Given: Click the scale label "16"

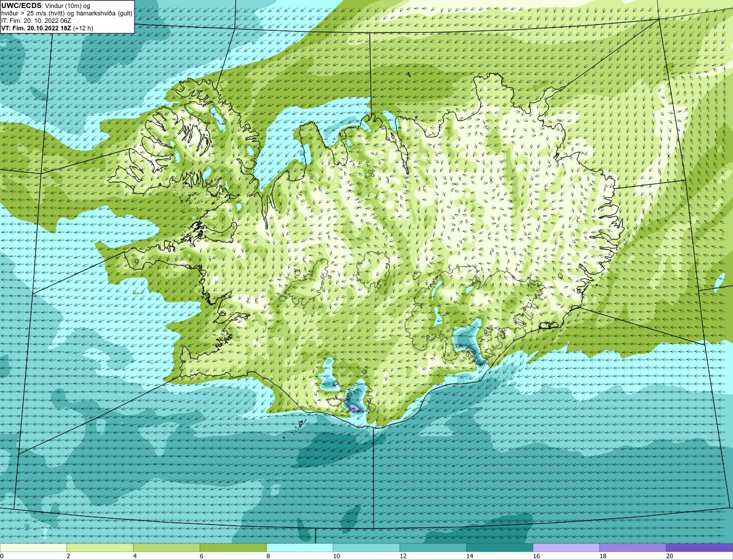Looking at the screenshot, I should click(x=536, y=556).
